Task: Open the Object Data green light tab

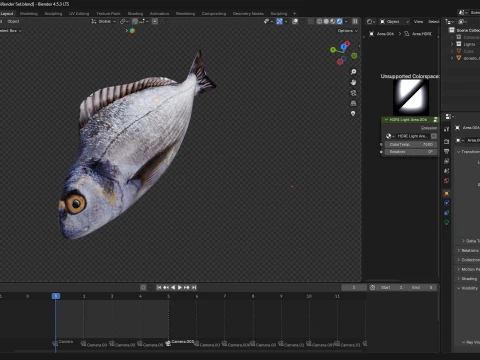Action: [x=446, y=222]
